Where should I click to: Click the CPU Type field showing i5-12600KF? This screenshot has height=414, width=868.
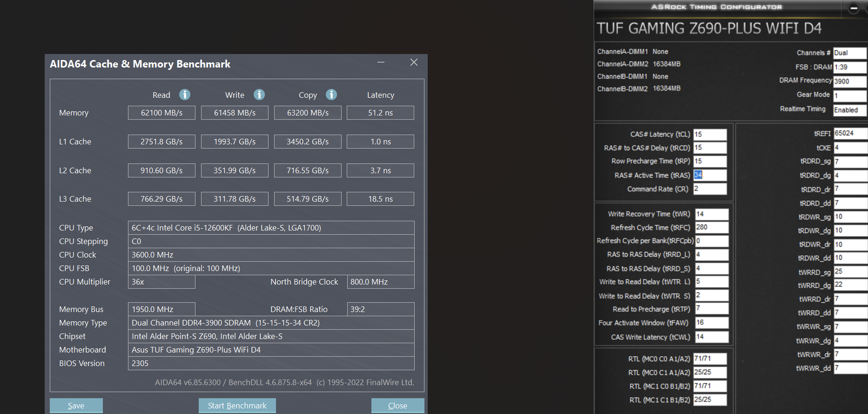(271, 228)
